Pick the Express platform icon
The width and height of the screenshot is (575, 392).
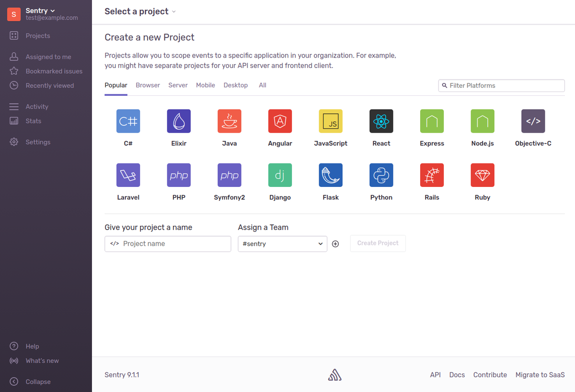tap(432, 121)
